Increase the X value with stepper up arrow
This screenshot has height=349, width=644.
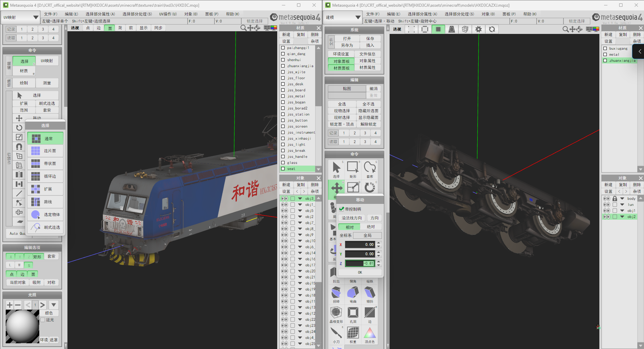(x=379, y=243)
